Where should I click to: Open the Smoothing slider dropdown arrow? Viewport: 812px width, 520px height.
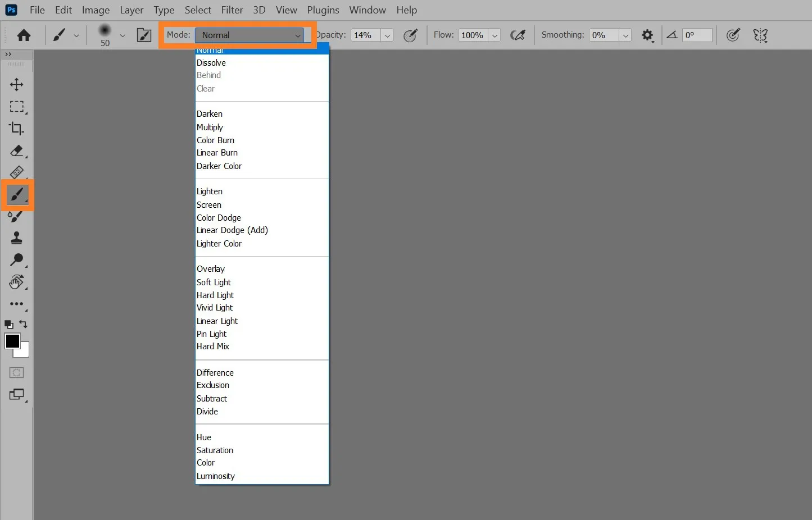click(x=625, y=35)
